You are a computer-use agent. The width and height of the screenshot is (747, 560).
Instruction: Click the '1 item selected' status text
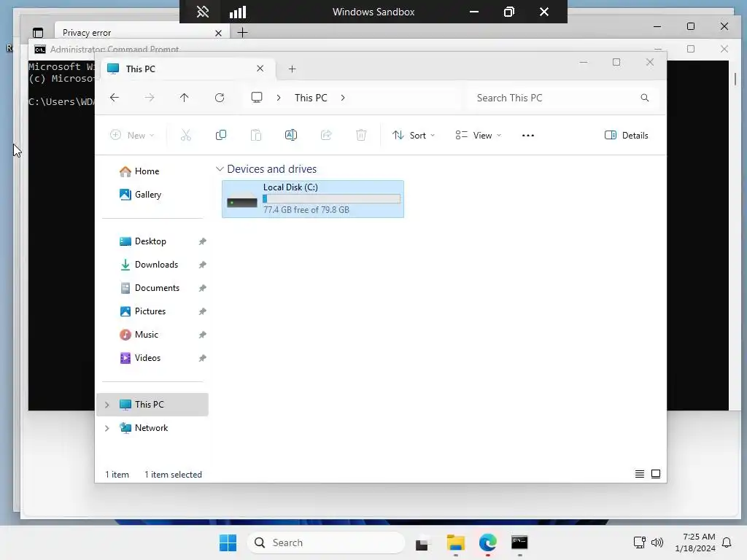pyautogui.click(x=173, y=475)
